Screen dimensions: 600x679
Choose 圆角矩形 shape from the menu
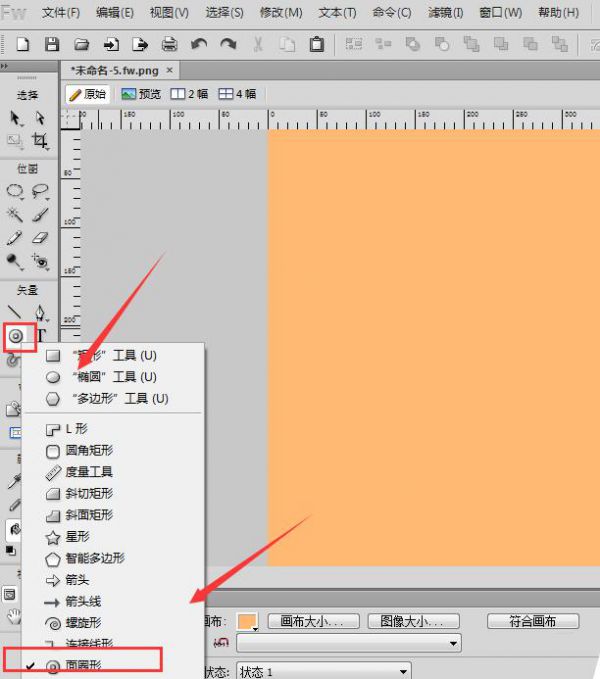click(x=113, y=450)
